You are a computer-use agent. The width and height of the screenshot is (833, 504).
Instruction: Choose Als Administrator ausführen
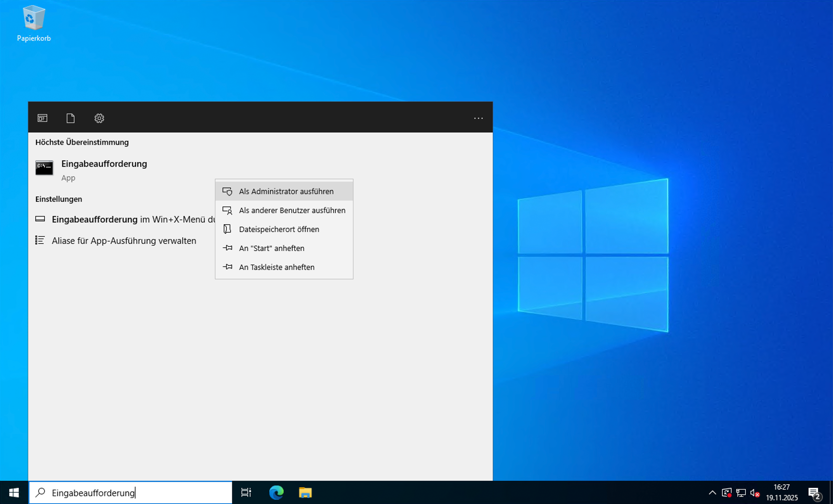286,191
